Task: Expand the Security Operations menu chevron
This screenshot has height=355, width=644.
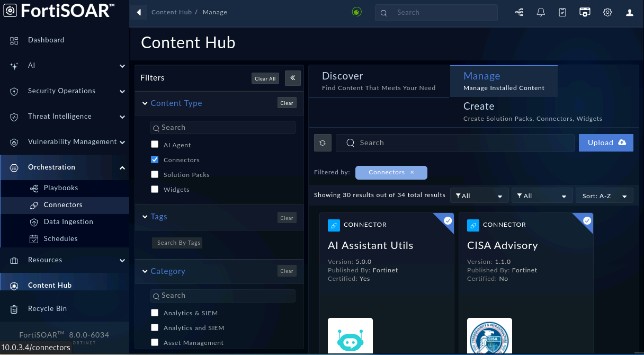Action: click(122, 92)
